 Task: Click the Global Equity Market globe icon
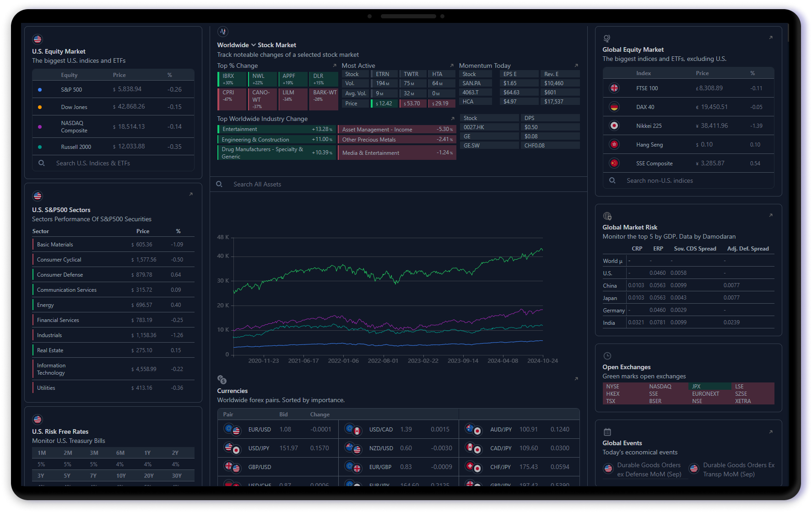point(607,38)
